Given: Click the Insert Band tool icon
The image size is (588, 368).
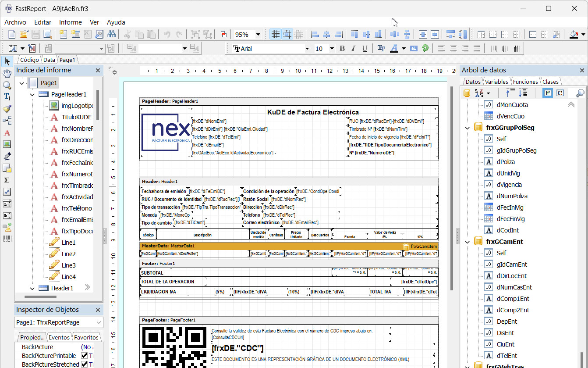Looking at the screenshot, I should [7, 121].
